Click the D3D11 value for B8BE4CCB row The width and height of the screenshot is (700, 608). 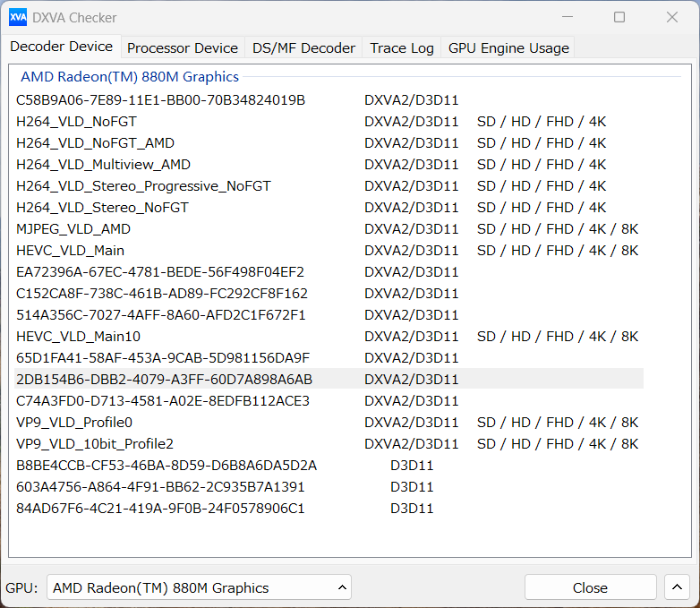point(412,465)
